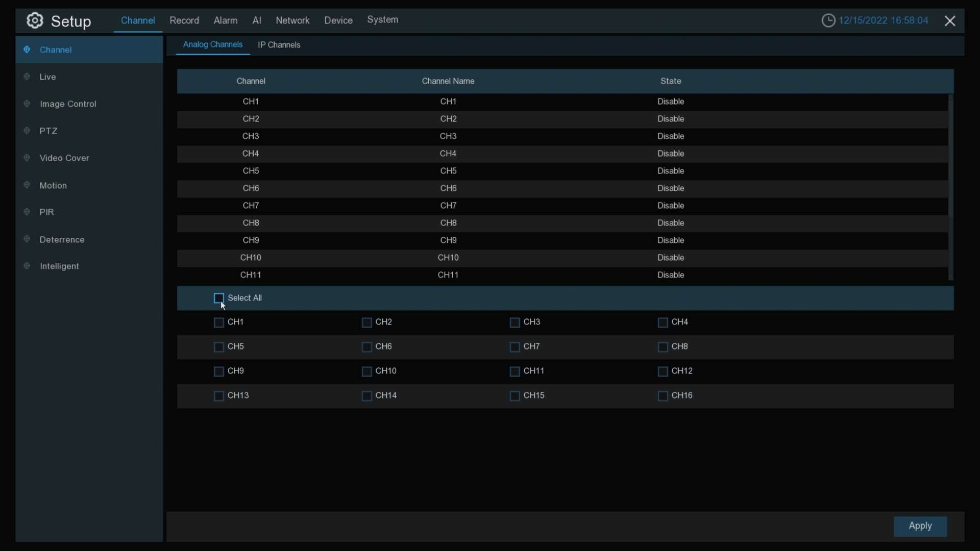
Task: Click the Deterrence sidebar bullet icon
Action: 27,239
